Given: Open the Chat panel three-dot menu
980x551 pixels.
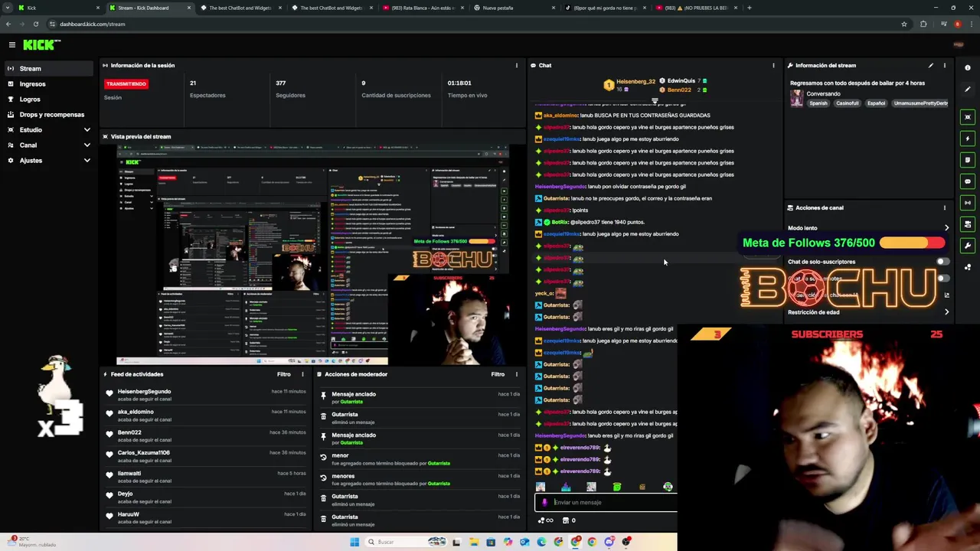Looking at the screenshot, I should tap(773, 65).
